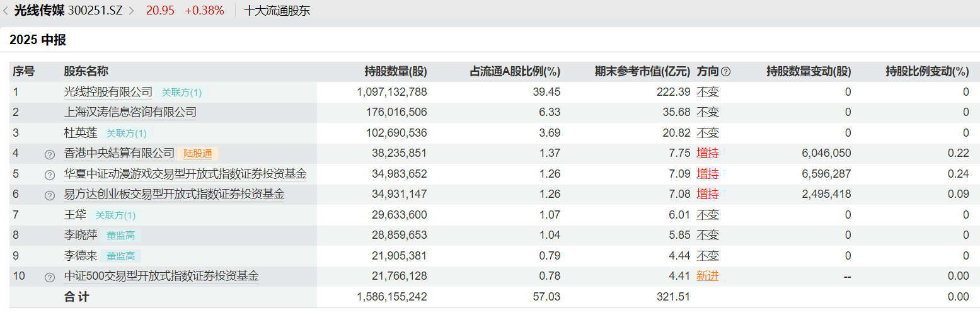Click the previous stock left chevron
This screenshot has width=980, height=315.
coord(6,11)
